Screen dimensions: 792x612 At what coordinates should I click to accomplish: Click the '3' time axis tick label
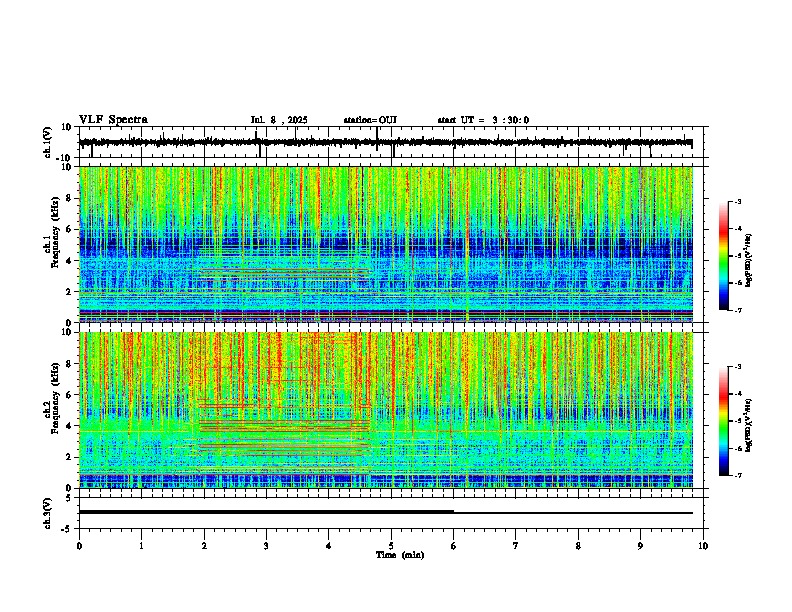point(266,546)
